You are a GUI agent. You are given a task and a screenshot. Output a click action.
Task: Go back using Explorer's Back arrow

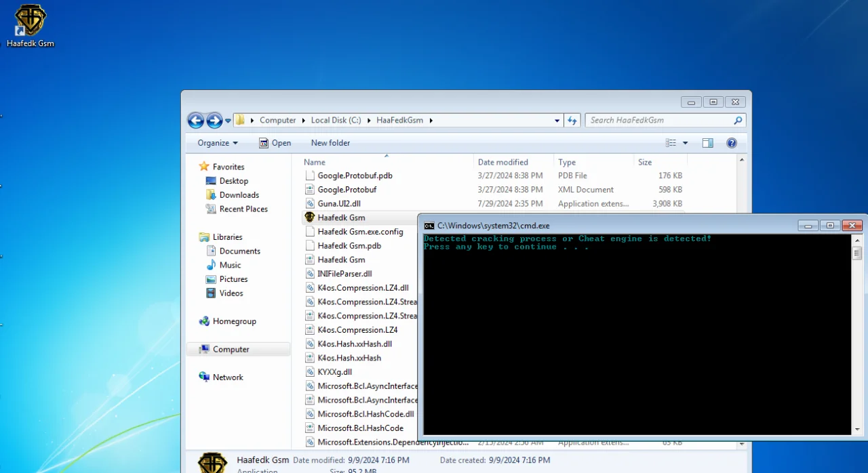(x=196, y=121)
